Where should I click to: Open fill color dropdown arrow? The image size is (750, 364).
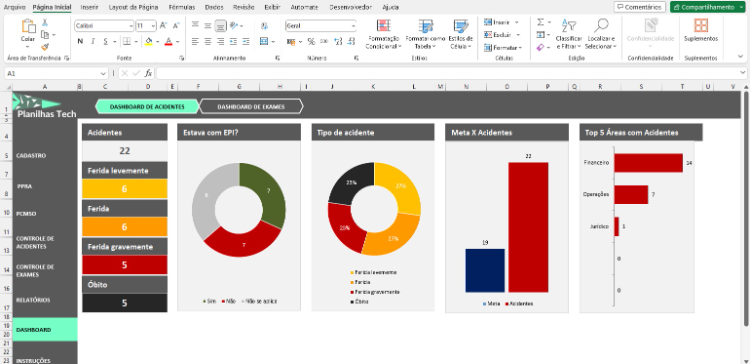[157, 42]
